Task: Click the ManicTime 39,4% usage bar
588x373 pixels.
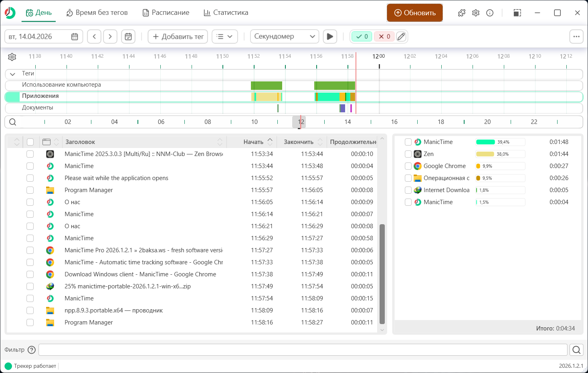Action: pos(500,142)
